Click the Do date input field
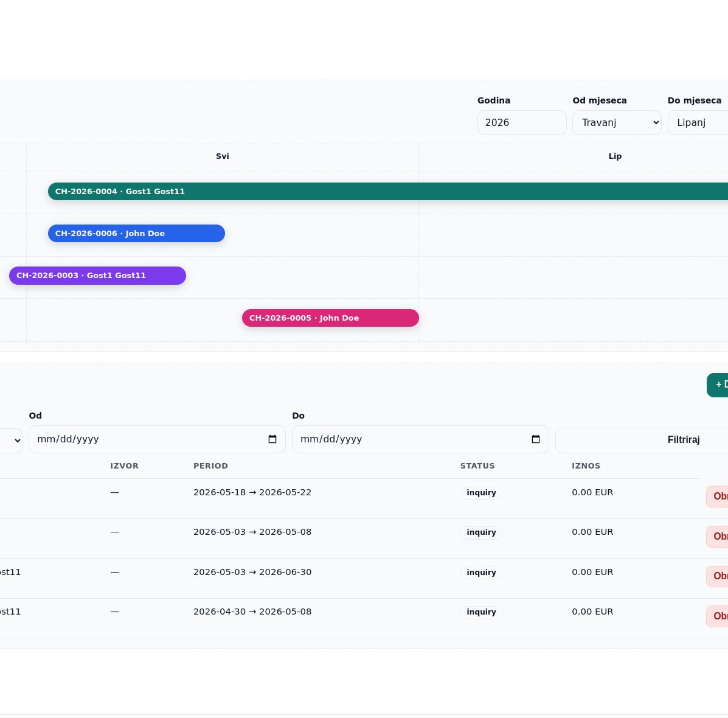 coord(420,439)
